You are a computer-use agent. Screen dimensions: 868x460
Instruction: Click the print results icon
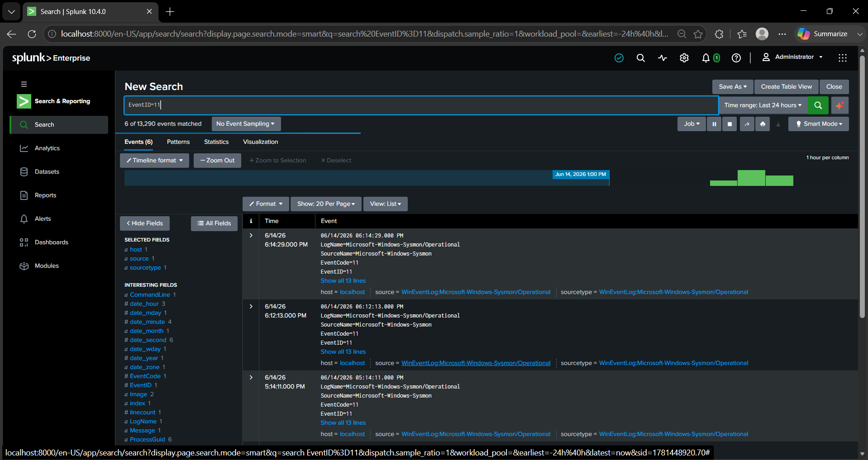coord(763,124)
